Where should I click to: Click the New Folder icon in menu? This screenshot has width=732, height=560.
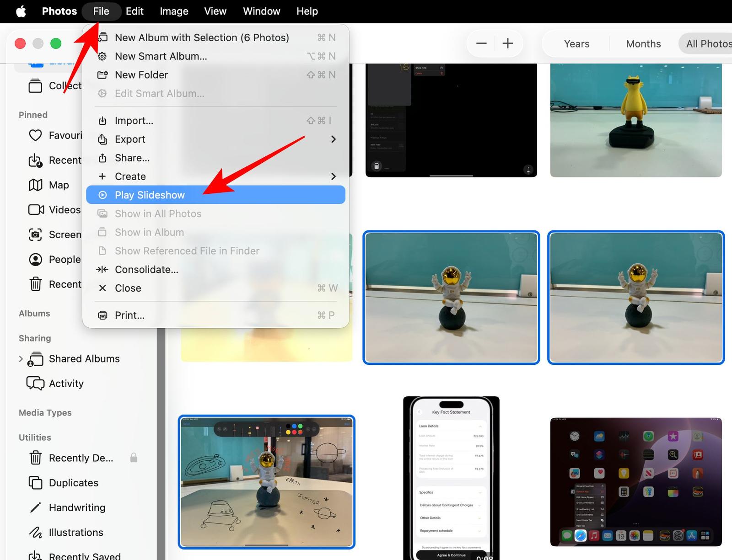coord(102,75)
